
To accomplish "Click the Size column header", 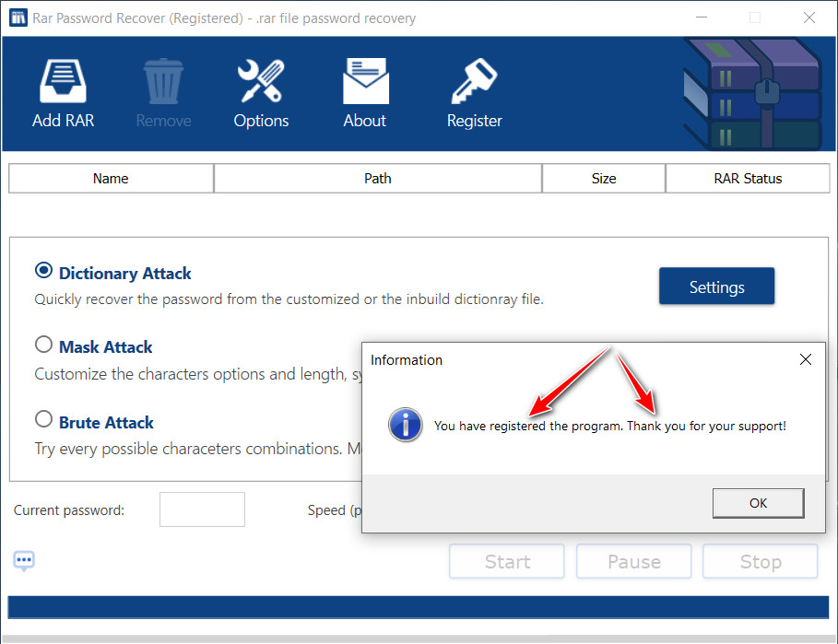I will coord(604,179).
